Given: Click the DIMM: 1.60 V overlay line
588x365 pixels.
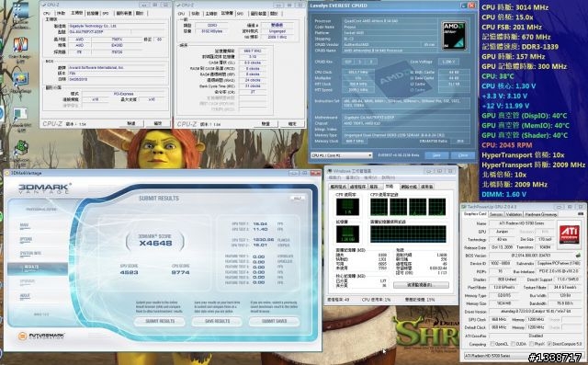Looking at the screenshot, I should [x=504, y=194].
